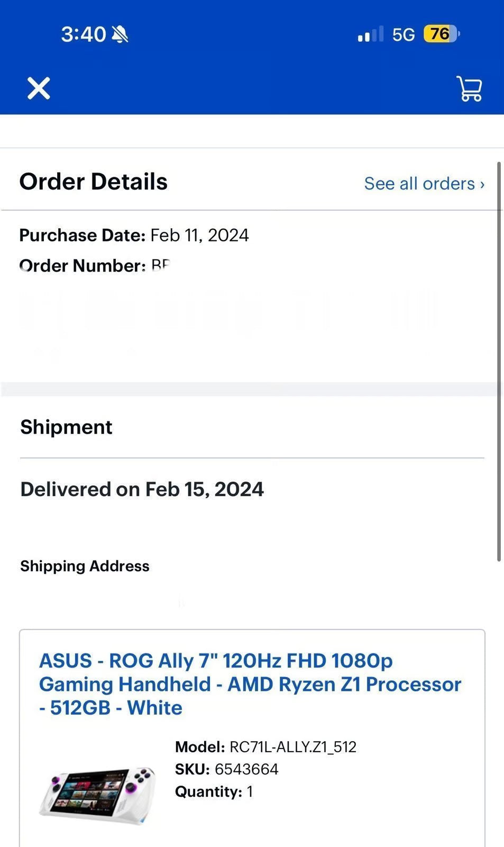Click the Model number RC71L-ALLY.Z1_512
504x847 pixels.
(265, 747)
